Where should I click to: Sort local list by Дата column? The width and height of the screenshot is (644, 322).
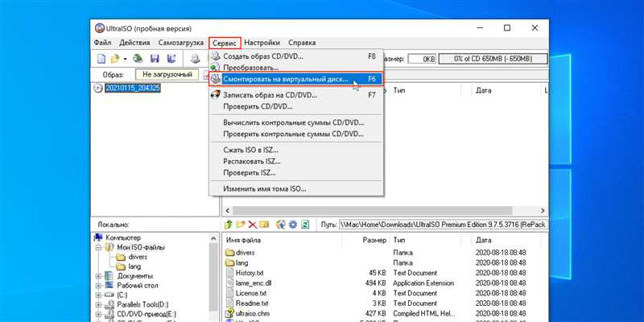pyautogui.click(x=484, y=240)
